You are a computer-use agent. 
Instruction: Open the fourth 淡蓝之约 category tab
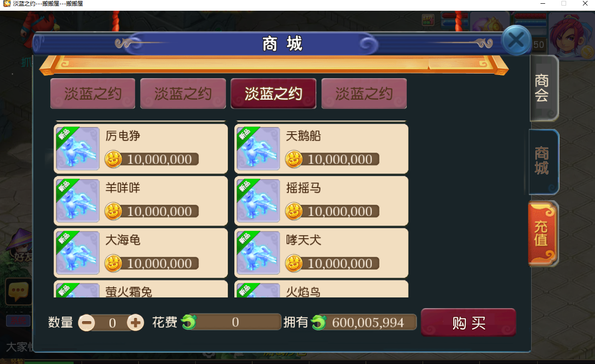click(x=364, y=94)
